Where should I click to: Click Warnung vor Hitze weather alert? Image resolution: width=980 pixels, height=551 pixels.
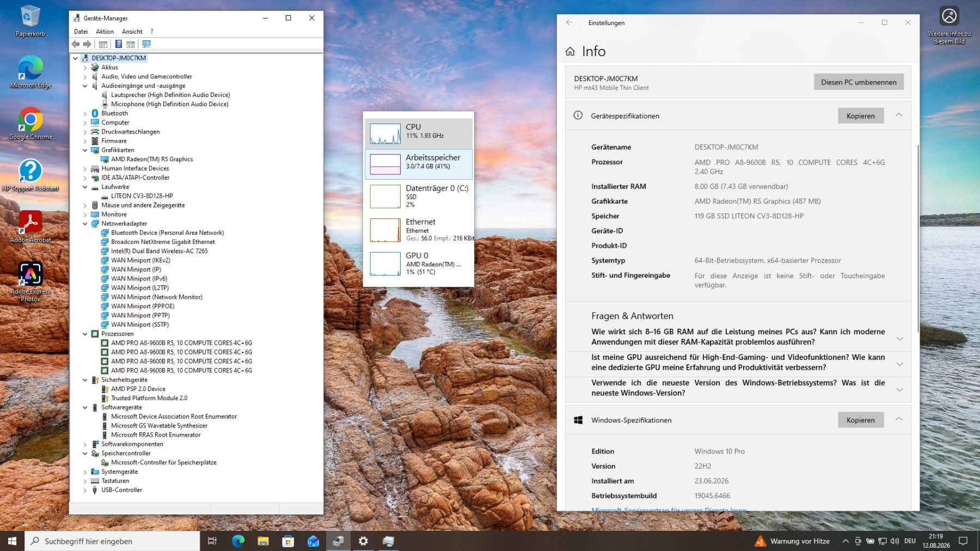(792, 541)
